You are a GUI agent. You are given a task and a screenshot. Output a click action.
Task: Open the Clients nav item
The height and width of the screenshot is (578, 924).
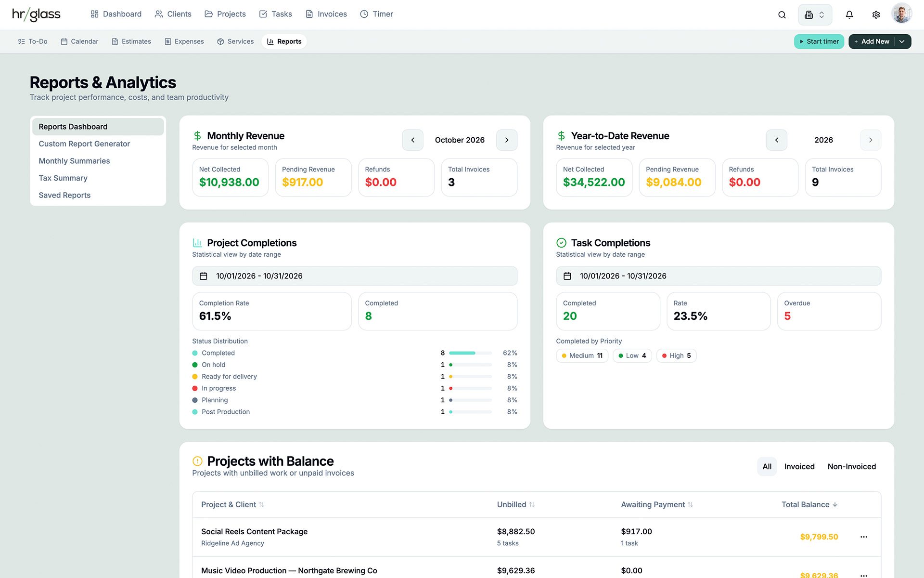click(173, 14)
